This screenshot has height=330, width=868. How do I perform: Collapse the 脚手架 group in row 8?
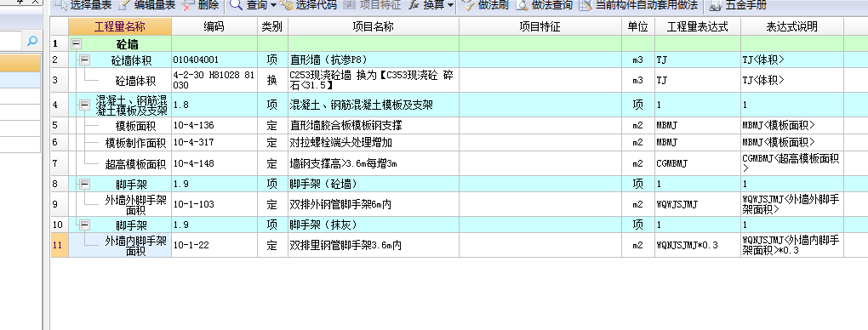[x=85, y=184]
